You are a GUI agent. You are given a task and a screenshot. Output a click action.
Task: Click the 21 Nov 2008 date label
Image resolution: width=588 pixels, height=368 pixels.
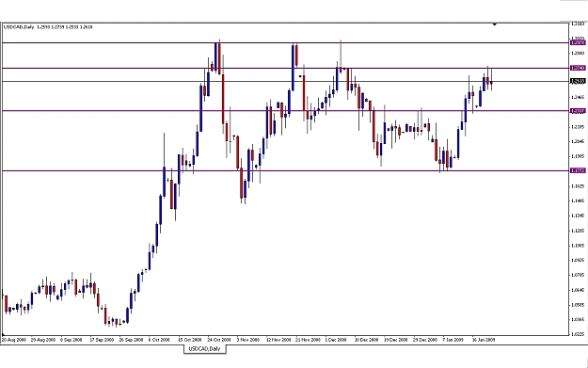[309, 340]
